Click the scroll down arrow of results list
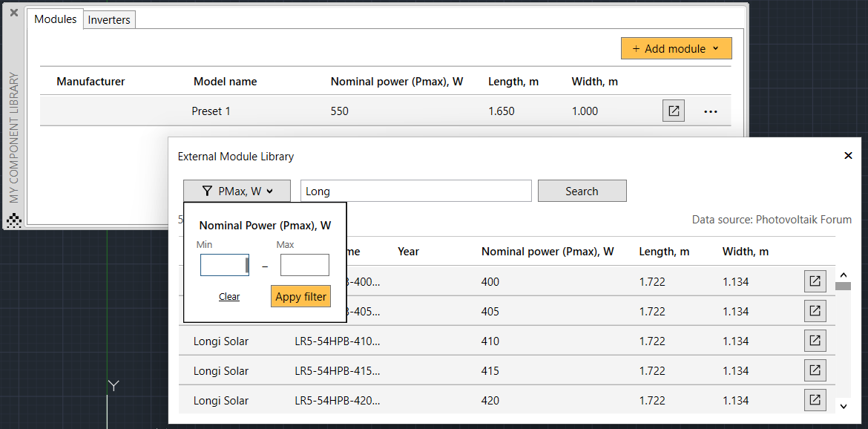868x429 pixels. click(844, 407)
